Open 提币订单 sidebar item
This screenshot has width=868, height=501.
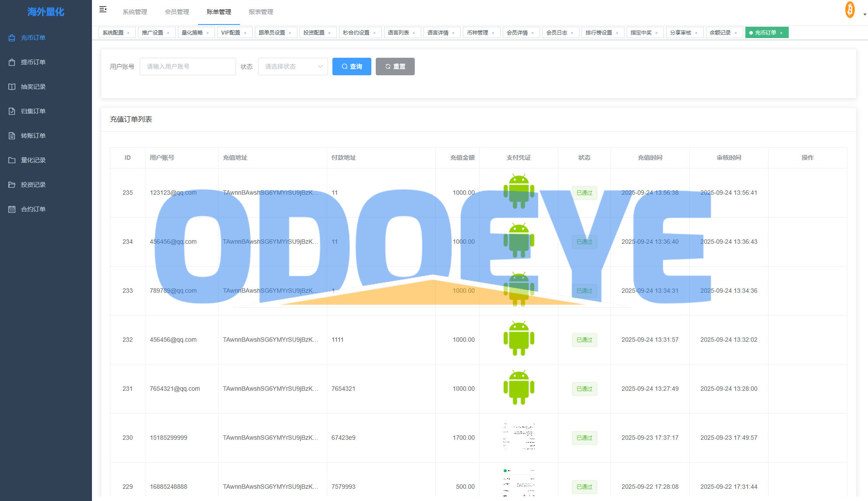point(33,62)
